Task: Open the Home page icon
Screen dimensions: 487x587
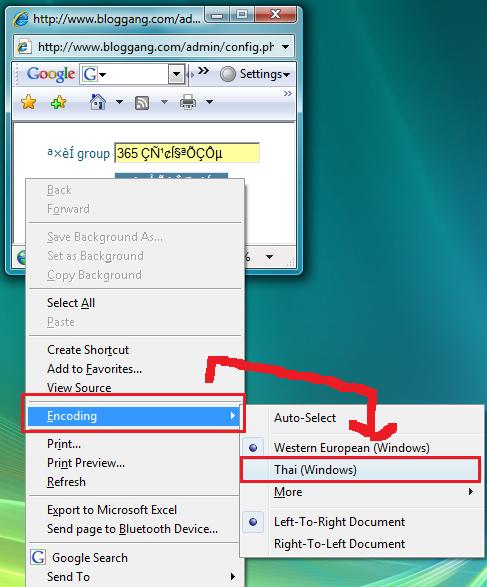Action: pos(97,102)
